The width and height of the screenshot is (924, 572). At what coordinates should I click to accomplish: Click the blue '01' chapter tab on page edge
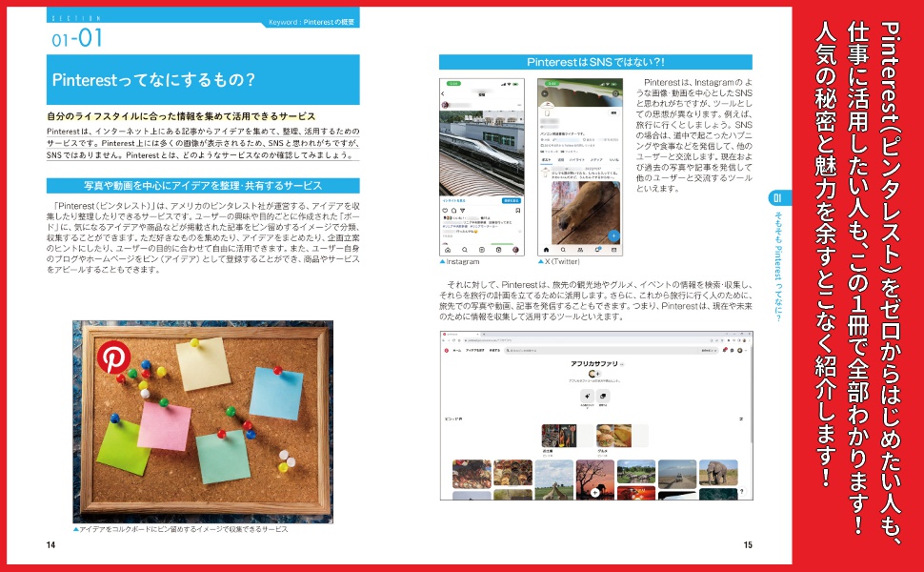point(778,198)
